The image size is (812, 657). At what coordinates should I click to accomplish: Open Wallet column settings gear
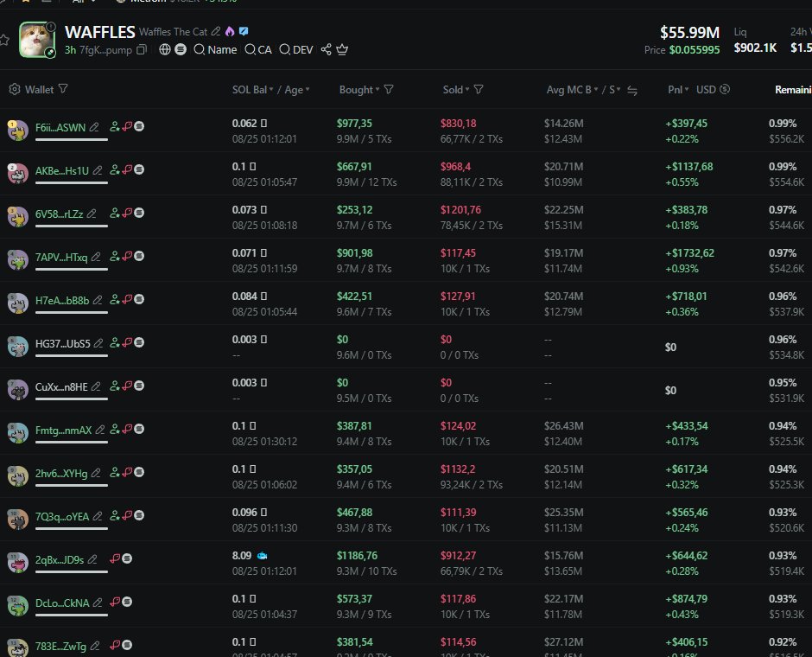(15, 89)
